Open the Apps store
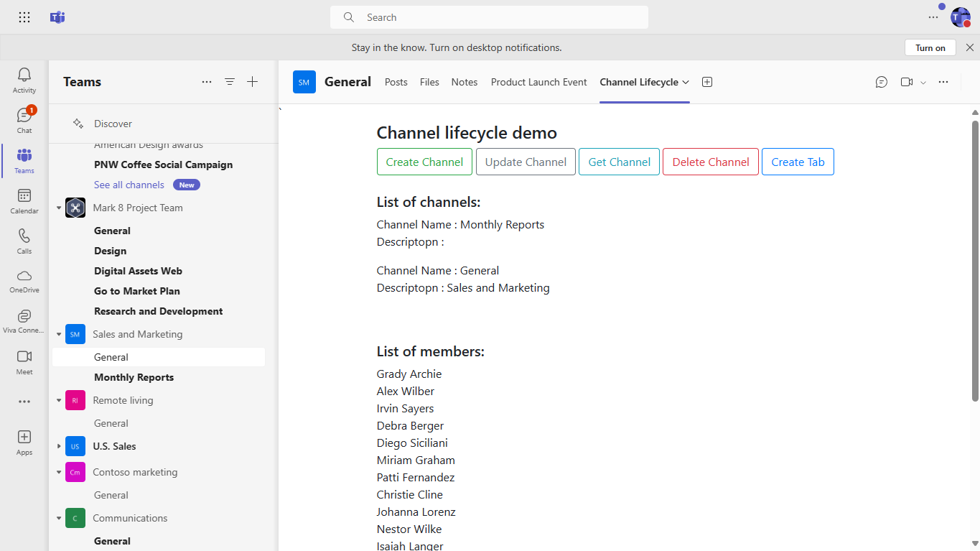This screenshot has height=551, width=980. pos(24,443)
